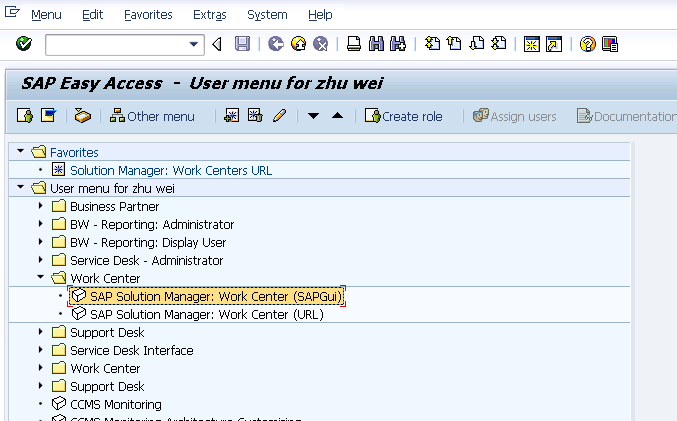Click the red Cancel icon
Image resolution: width=677 pixels, height=421 pixels.
click(x=321, y=44)
